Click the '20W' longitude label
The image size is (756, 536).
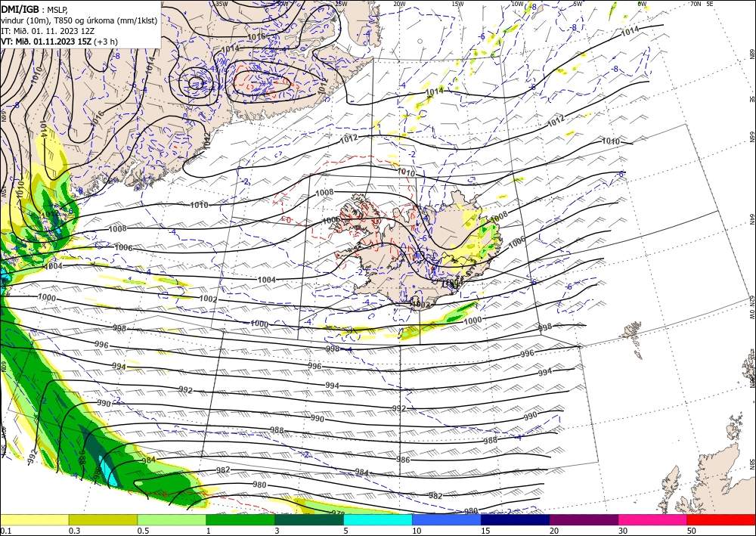click(398, 3)
